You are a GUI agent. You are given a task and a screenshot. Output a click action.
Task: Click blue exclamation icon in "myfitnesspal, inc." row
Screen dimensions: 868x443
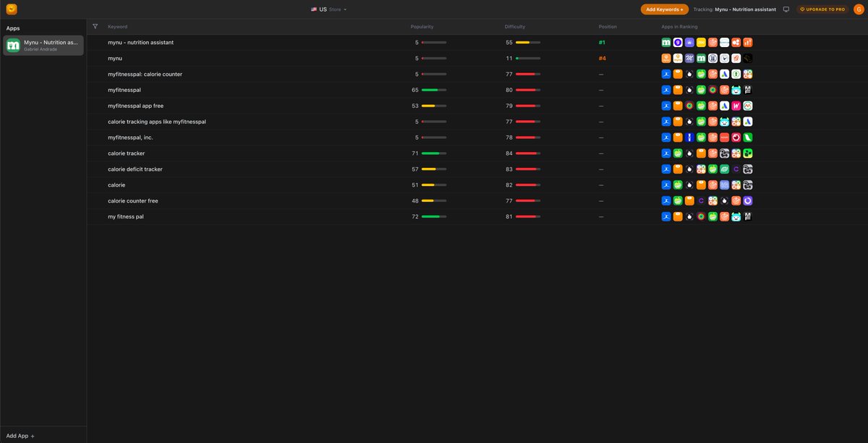tap(689, 138)
